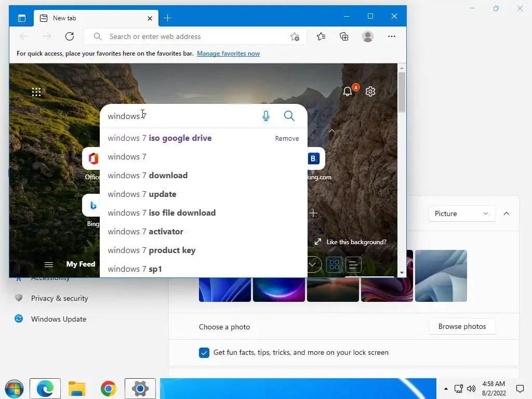Select the gray-blue swirl lock screen thumbnail

441,276
